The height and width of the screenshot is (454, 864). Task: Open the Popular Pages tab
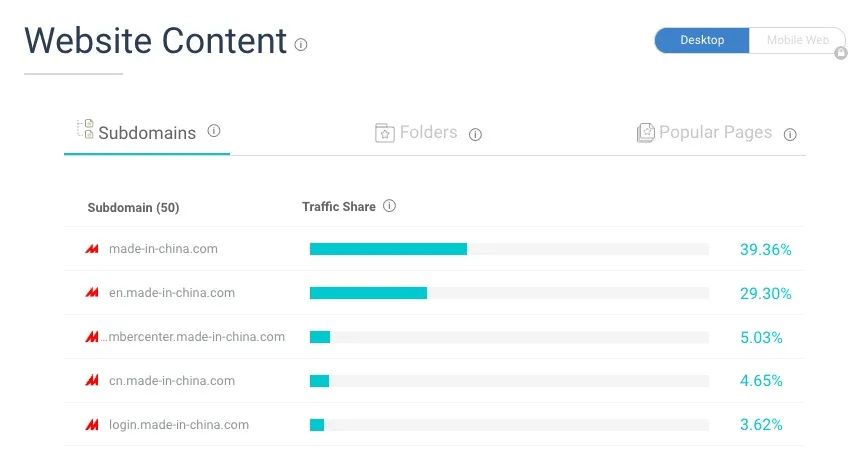click(715, 132)
